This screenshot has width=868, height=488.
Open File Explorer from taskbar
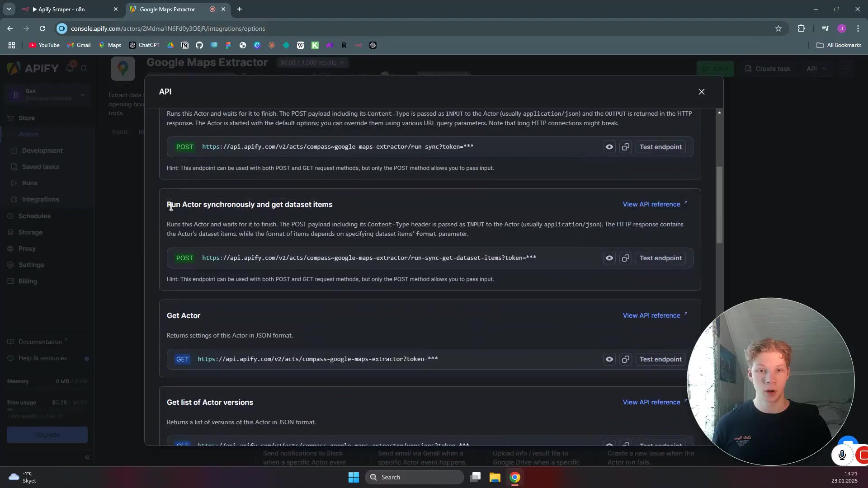(x=495, y=477)
